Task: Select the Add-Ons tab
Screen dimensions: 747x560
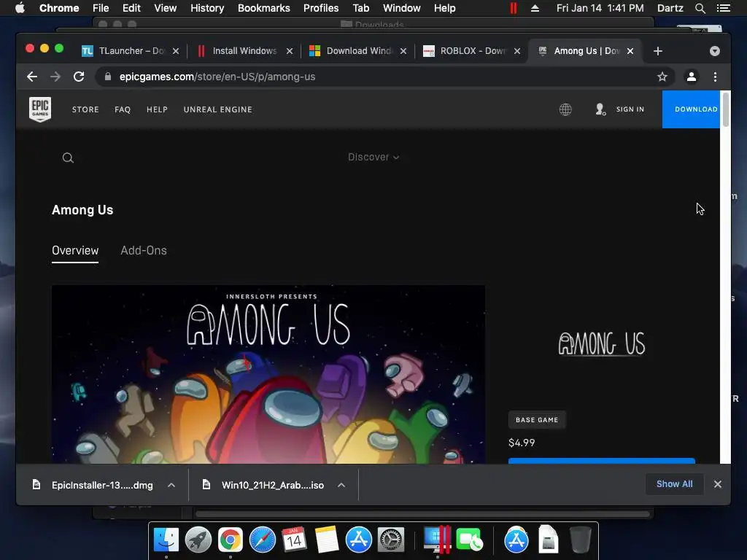Action: (x=144, y=251)
